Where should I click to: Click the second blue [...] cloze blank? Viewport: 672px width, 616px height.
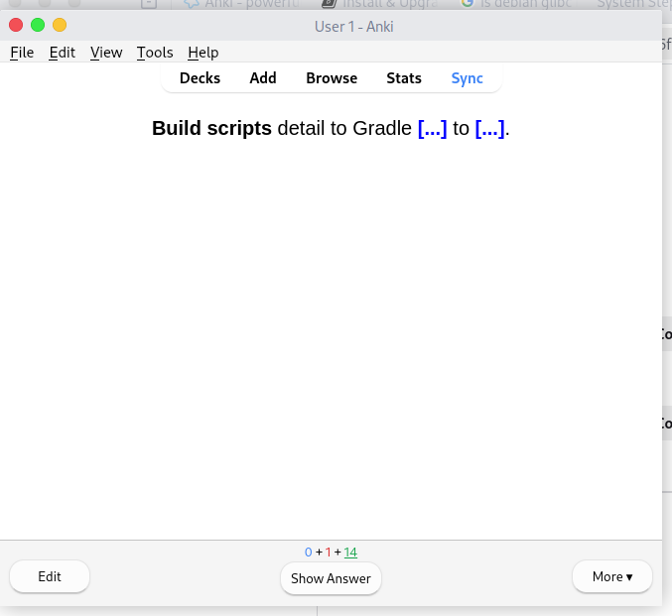[x=490, y=129]
